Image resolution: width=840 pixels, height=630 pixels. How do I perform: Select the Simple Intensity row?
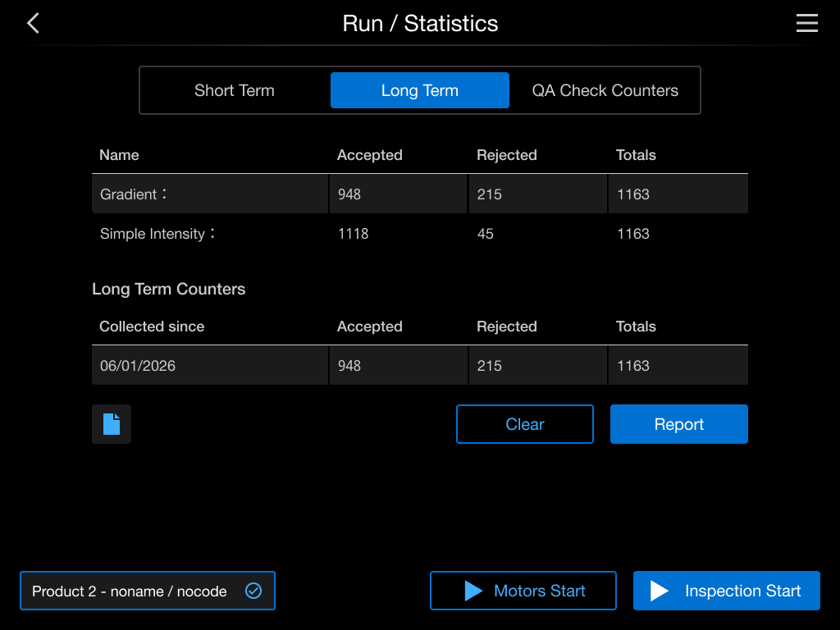tap(419, 234)
